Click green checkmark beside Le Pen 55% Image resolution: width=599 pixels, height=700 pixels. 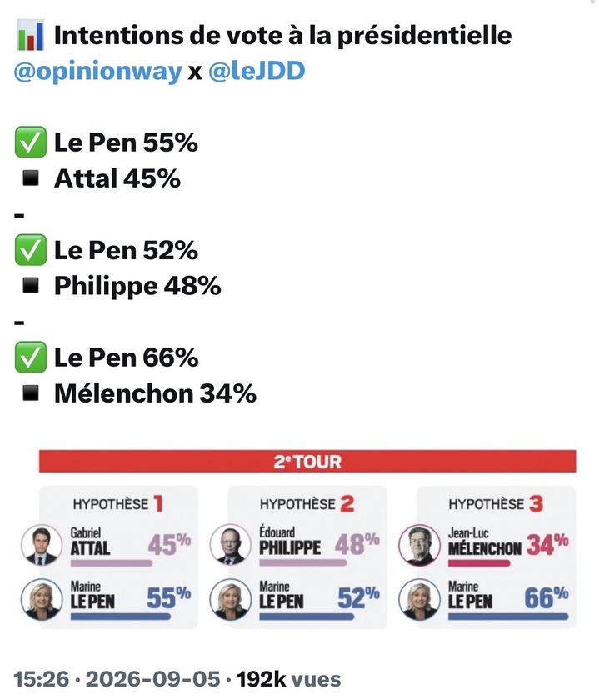[31, 142]
